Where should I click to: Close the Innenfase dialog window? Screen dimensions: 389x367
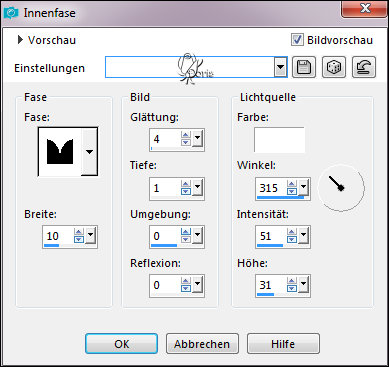tap(365, 8)
